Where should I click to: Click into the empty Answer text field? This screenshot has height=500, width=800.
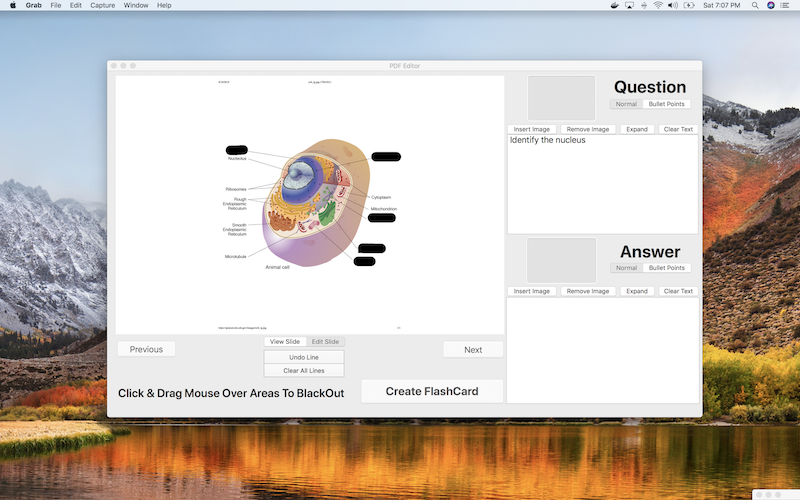pyautogui.click(x=603, y=350)
